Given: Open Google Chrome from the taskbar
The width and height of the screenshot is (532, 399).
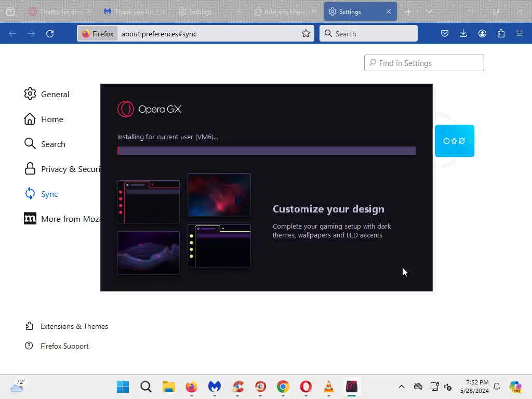Looking at the screenshot, I should 283,387.
